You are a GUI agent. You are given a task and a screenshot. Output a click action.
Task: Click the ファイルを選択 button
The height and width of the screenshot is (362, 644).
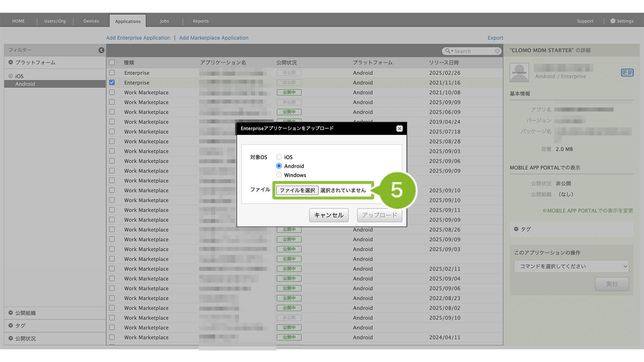pyautogui.click(x=297, y=190)
